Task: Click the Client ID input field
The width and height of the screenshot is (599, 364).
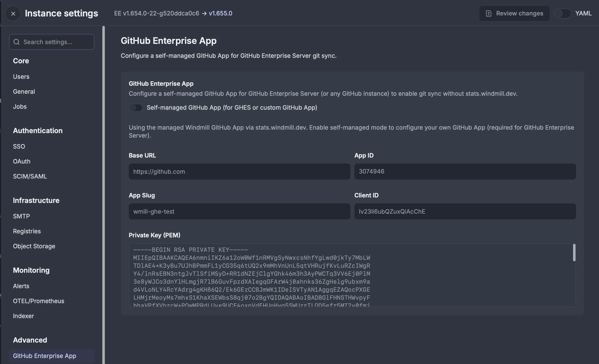Action: 465,211
